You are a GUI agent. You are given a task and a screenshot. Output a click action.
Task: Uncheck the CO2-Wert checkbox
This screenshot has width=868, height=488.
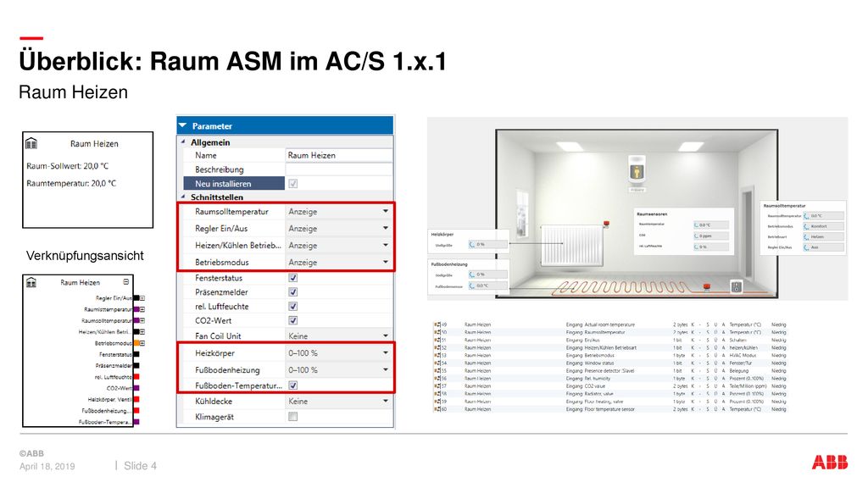coord(292,321)
